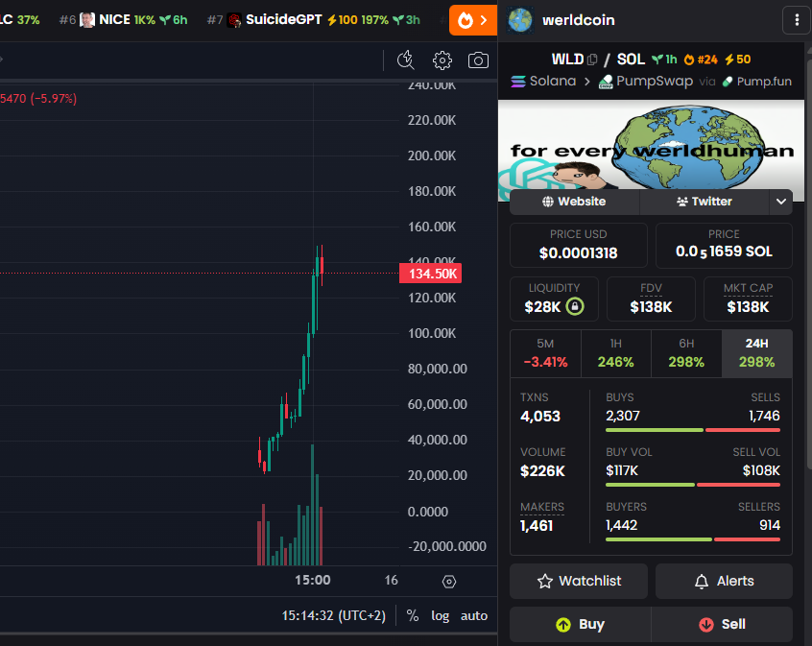
Task: Click the FDV $138K box
Action: (x=651, y=299)
